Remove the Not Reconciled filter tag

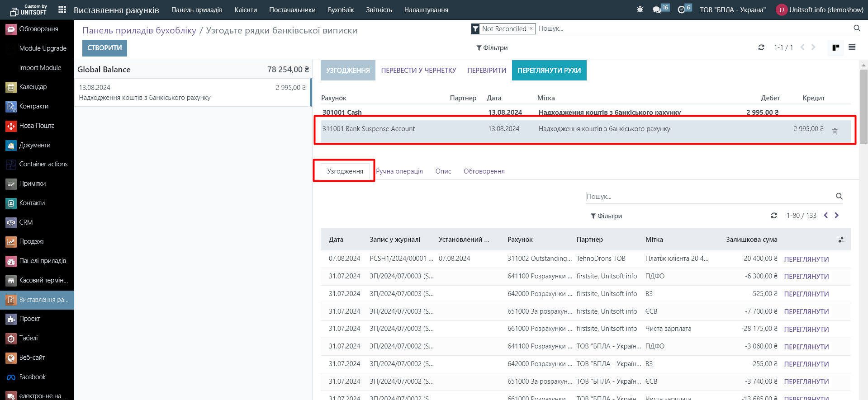click(531, 28)
